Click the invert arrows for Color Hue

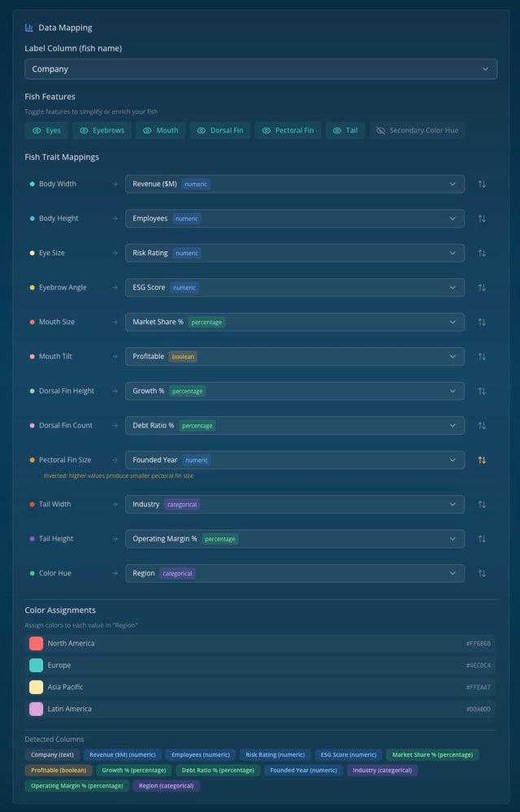pyautogui.click(x=482, y=574)
